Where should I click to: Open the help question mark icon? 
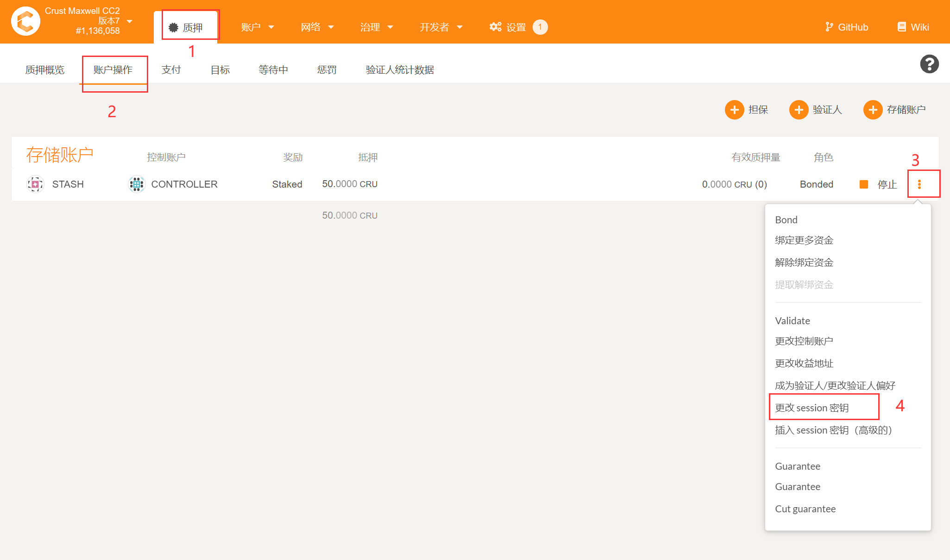tap(929, 64)
